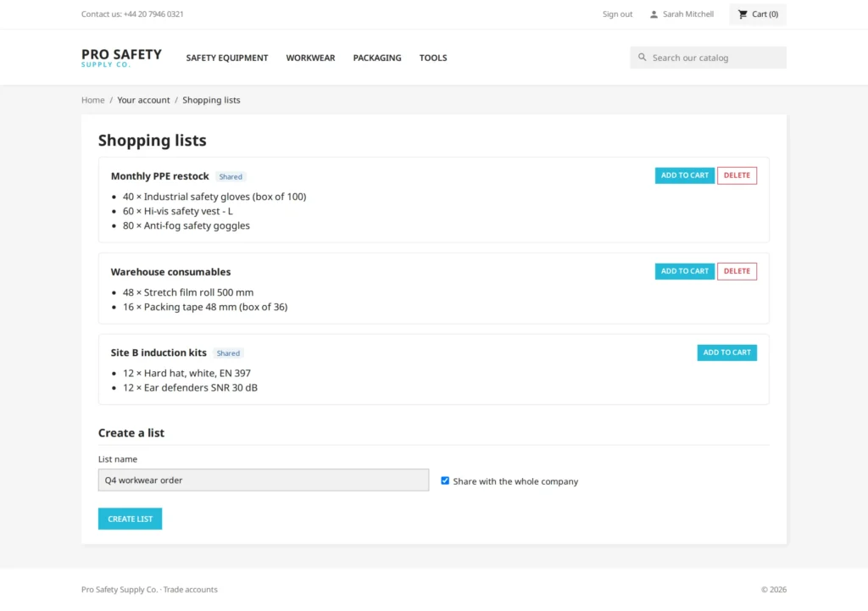868x611 pixels.
Task: Click the Shopping lists page heading
Action: tap(153, 141)
